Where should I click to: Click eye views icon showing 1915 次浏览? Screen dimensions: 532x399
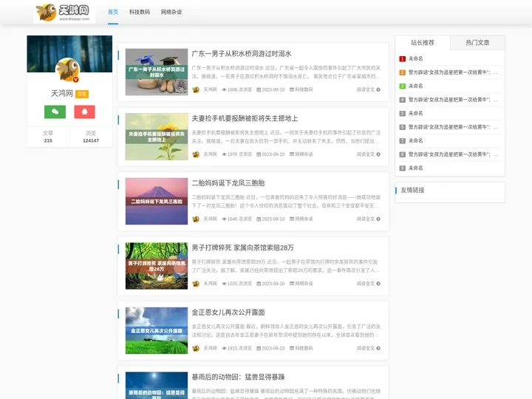pos(224,348)
